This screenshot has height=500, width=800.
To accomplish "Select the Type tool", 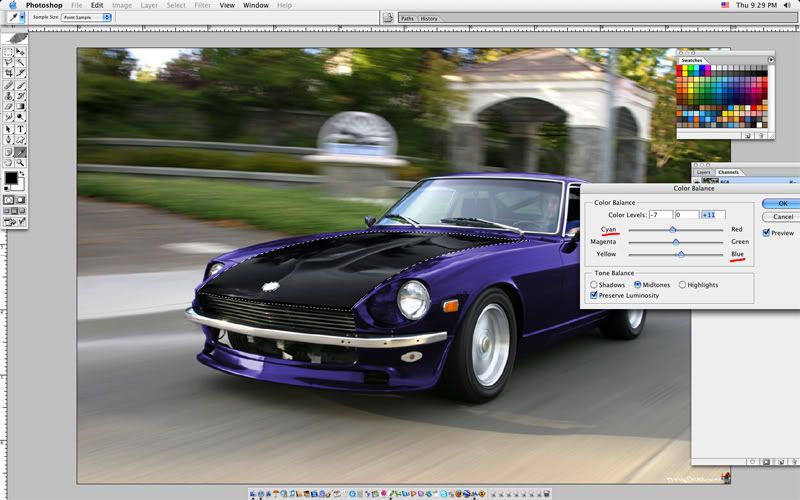I will tap(21, 129).
